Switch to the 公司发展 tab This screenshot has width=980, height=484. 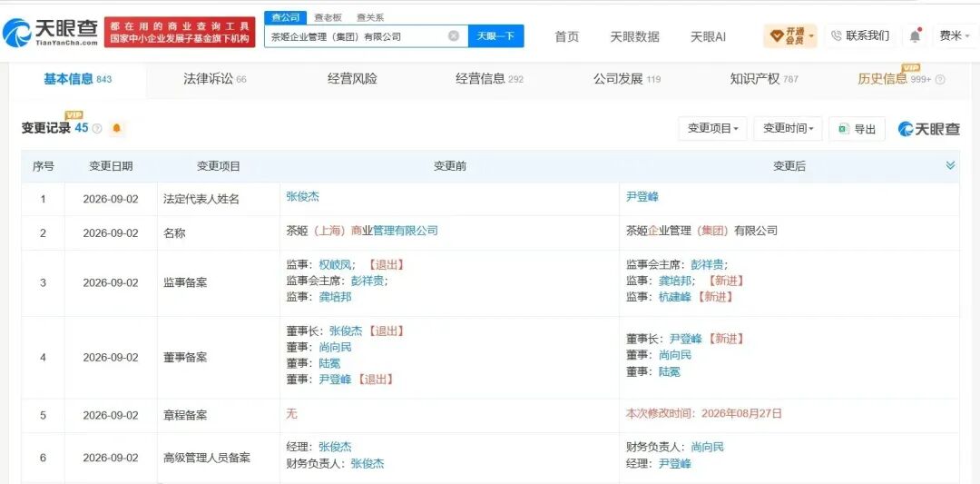click(627, 79)
